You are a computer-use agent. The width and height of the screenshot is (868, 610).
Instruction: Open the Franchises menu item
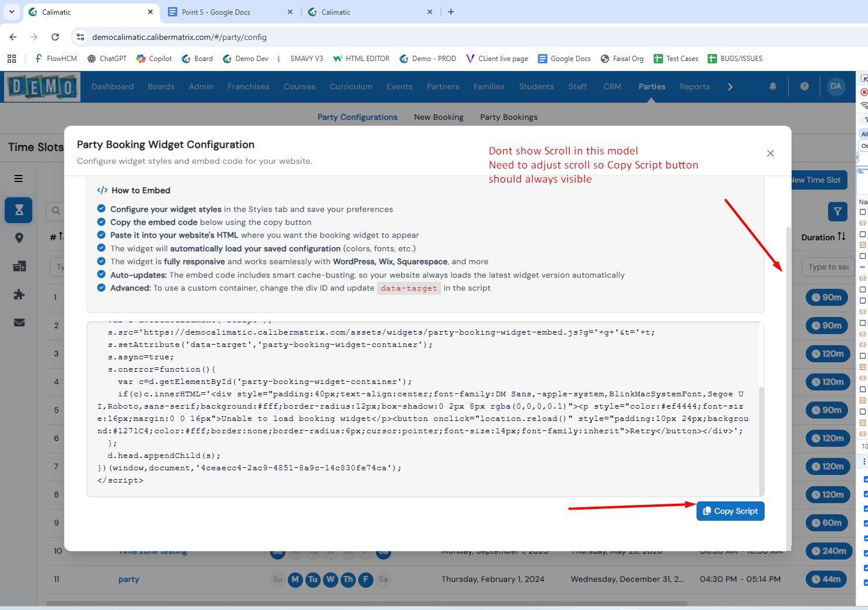(x=248, y=86)
